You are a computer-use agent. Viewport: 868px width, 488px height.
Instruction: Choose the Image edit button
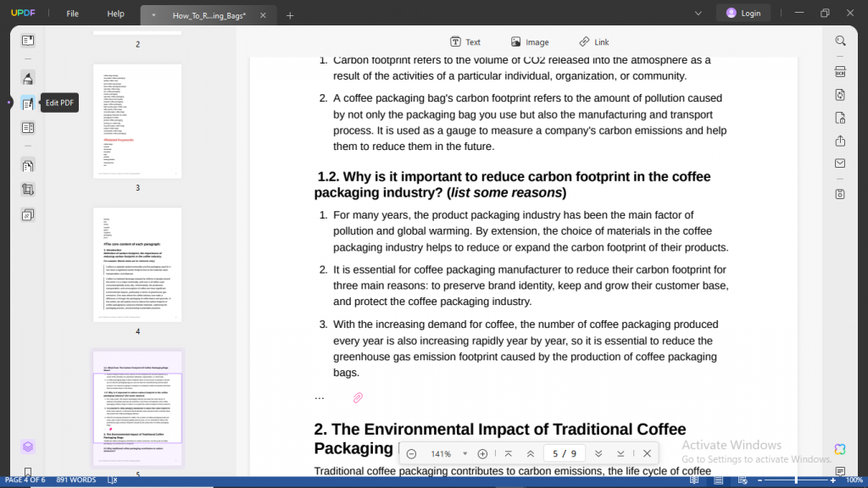coord(530,42)
